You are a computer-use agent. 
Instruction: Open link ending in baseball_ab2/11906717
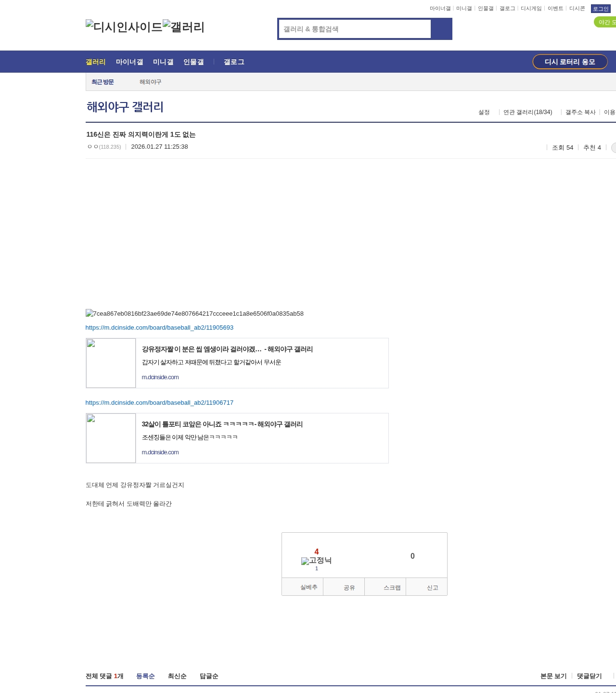click(x=159, y=403)
